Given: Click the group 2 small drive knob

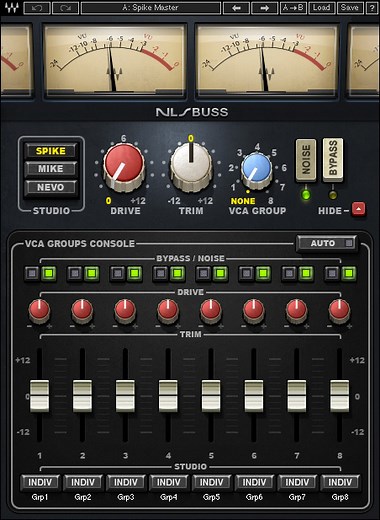Looking at the screenshot, I should tap(82, 311).
